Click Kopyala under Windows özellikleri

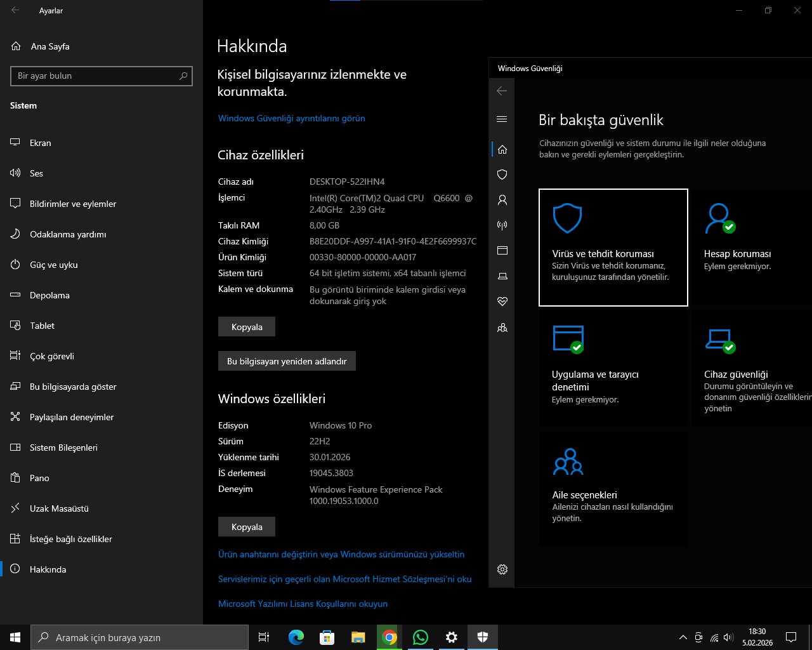[247, 527]
